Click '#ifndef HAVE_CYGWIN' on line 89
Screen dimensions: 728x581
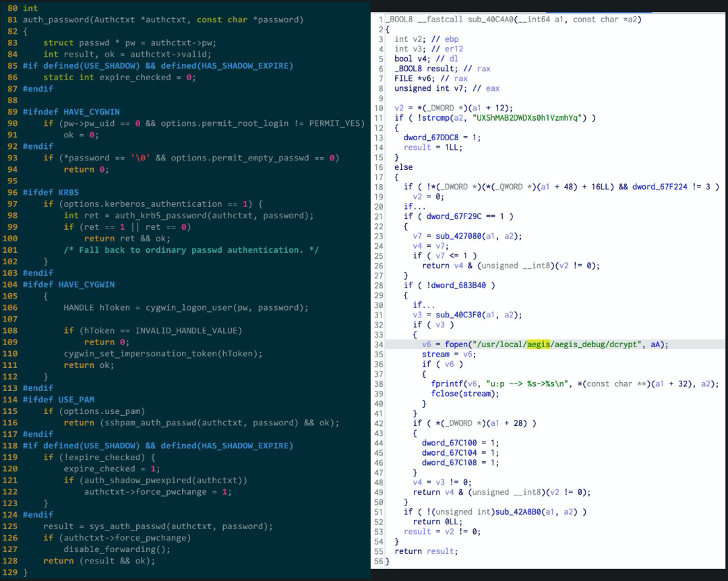click(71, 112)
